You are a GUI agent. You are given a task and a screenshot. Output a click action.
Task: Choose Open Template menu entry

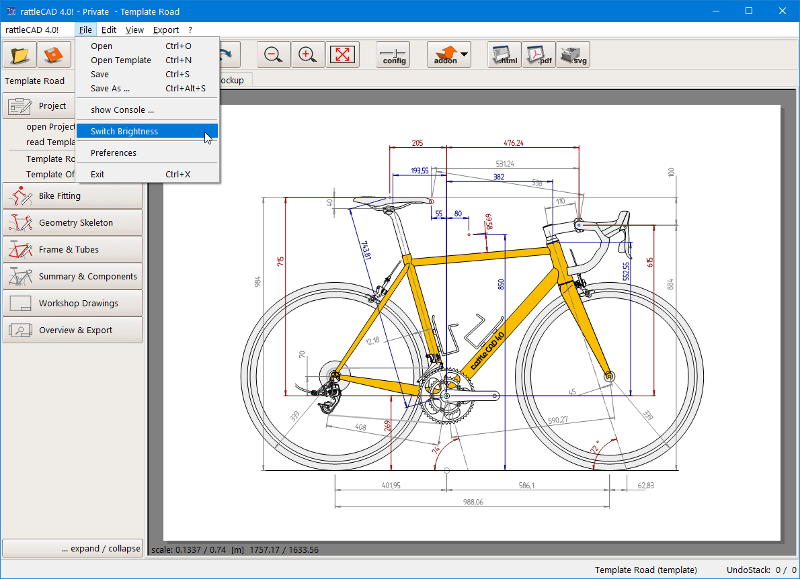tap(147, 60)
